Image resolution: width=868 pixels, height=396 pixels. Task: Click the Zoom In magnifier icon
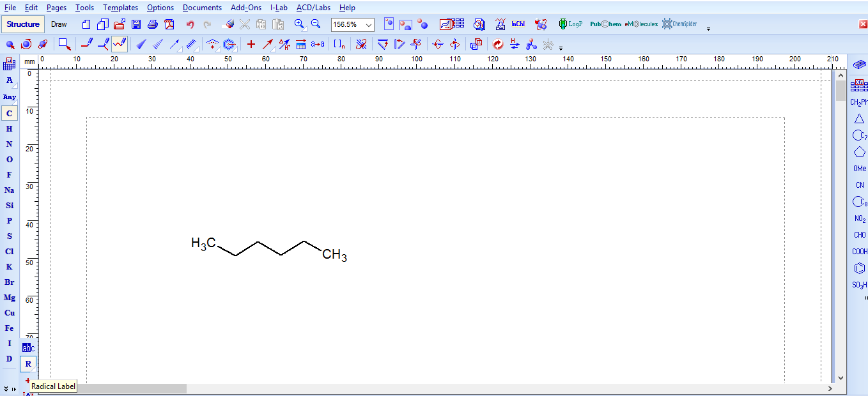tap(299, 24)
